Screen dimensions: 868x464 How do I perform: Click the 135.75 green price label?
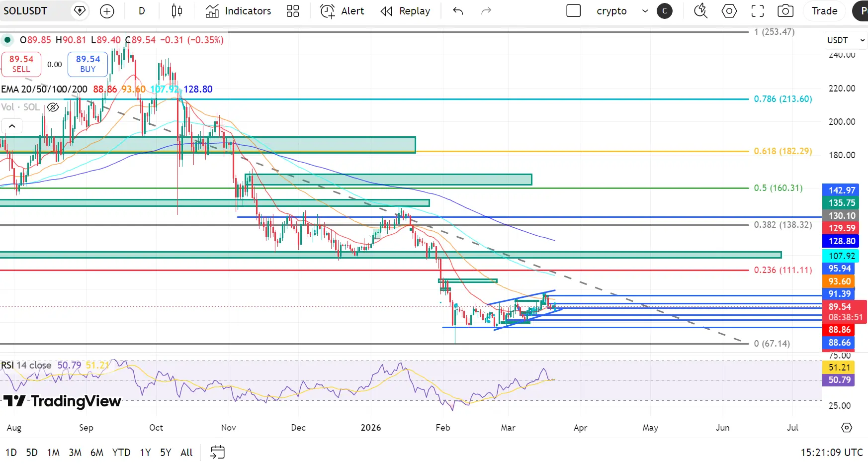pyautogui.click(x=841, y=202)
